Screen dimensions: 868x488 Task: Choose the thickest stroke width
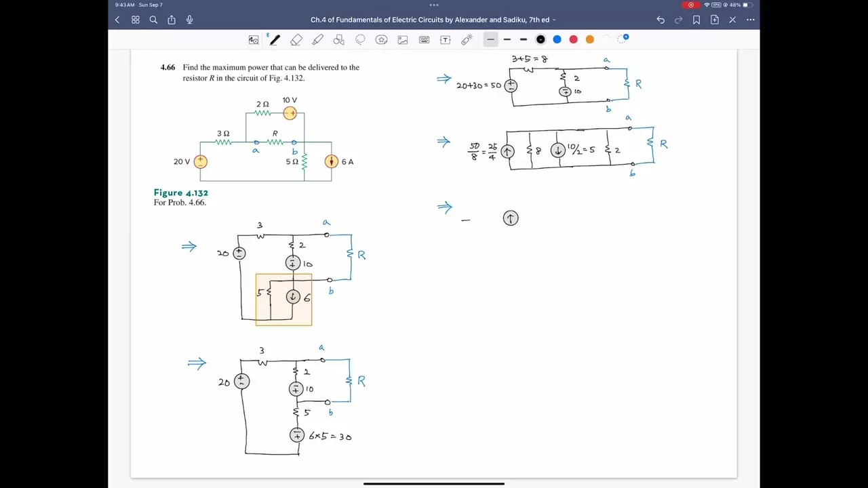click(x=524, y=39)
